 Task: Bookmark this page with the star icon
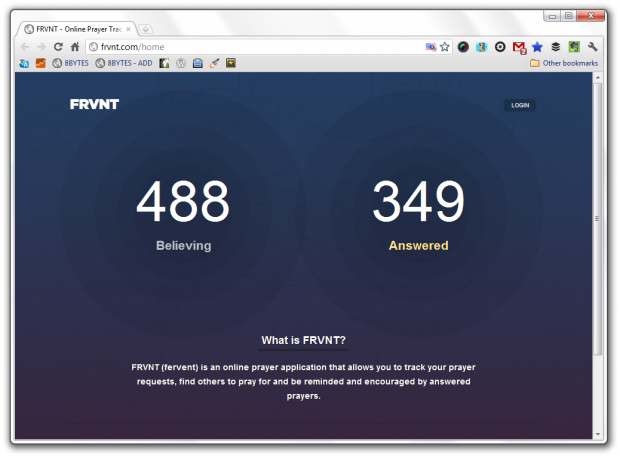(x=445, y=47)
